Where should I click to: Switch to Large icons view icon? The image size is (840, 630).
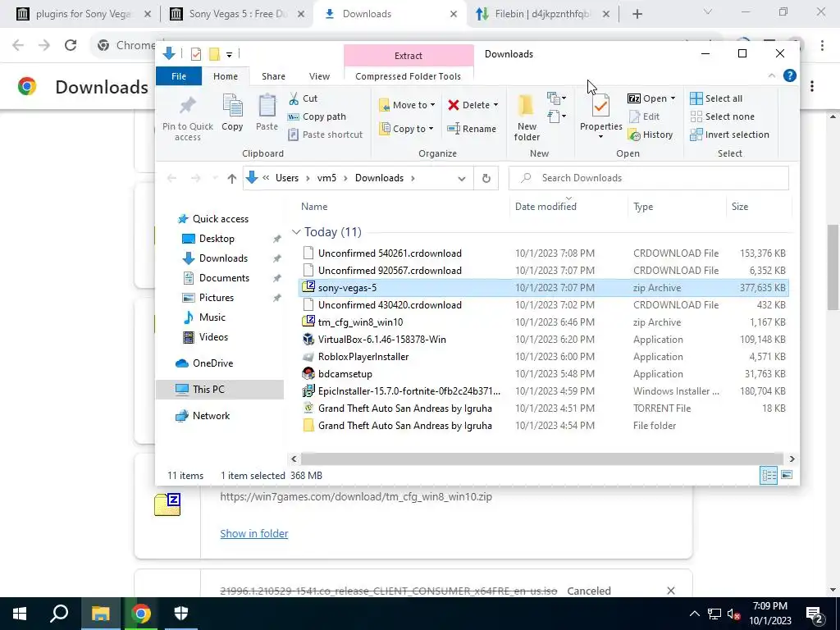(x=787, y=475)
